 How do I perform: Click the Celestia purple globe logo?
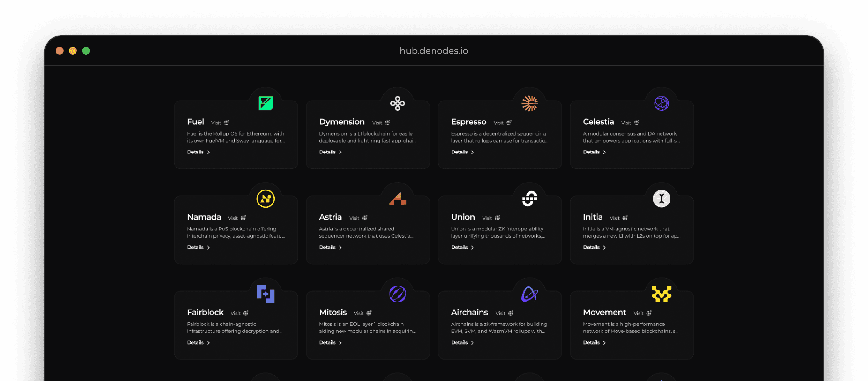662,103
